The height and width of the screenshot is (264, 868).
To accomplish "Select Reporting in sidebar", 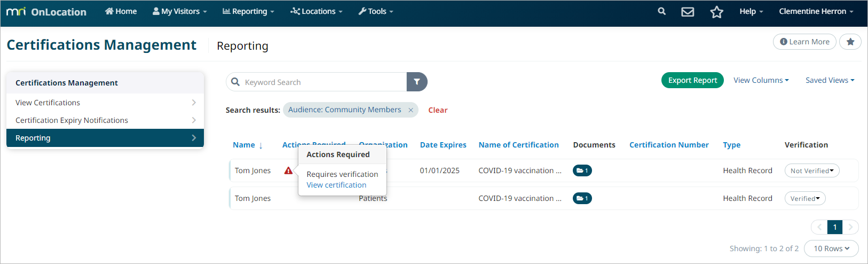I will coord(105,138).
